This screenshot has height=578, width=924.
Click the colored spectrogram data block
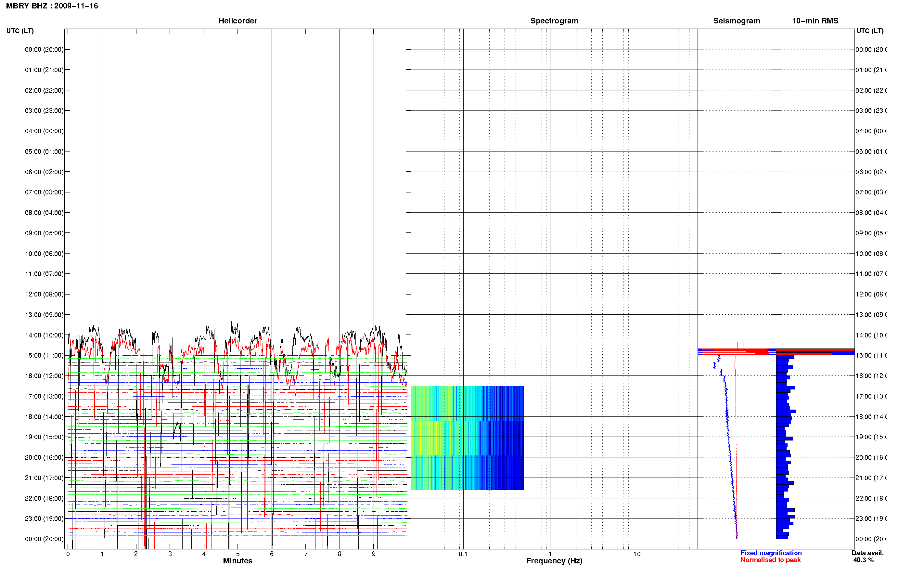click(x=467, y=438)
